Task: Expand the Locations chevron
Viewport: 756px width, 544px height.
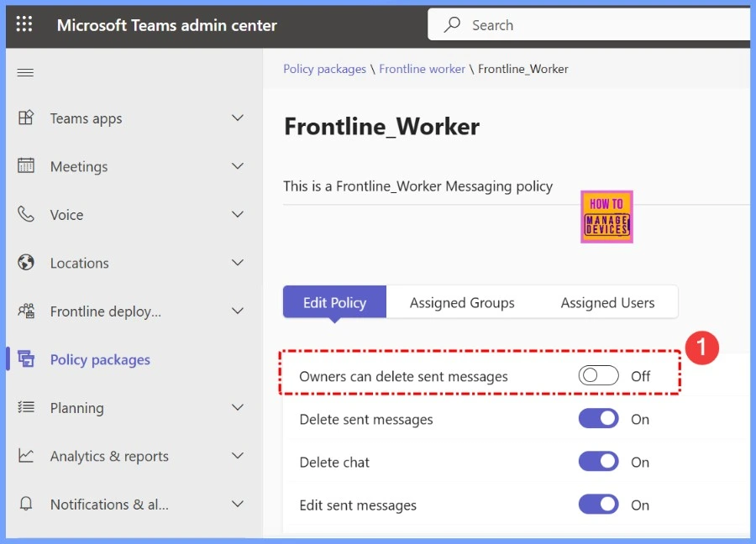Action: (x=238, y=262)
